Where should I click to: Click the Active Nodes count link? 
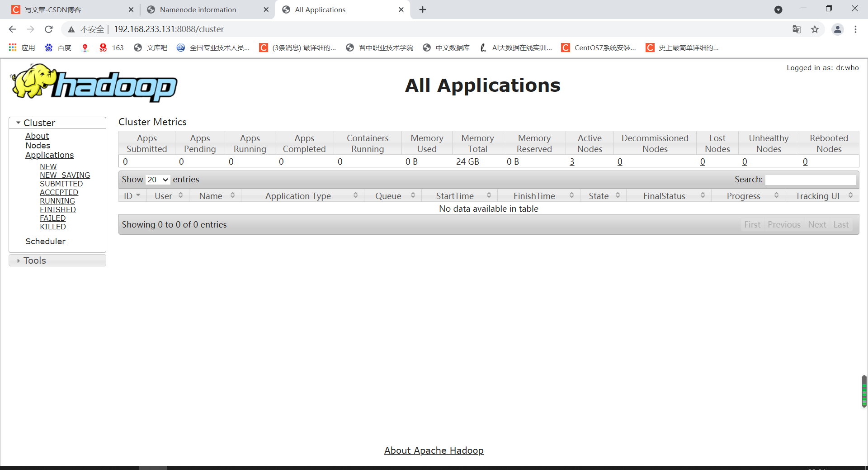pos(572,161)
